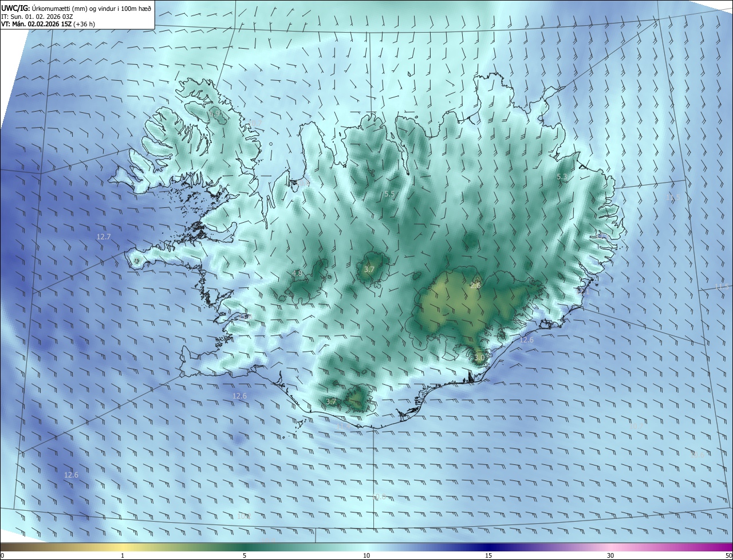The height and width of the screenshot is (560, 733).
Task: Click the 'VT: Mán. 02.02.2026 15Z (+36 h)' line
Action: 48,24
